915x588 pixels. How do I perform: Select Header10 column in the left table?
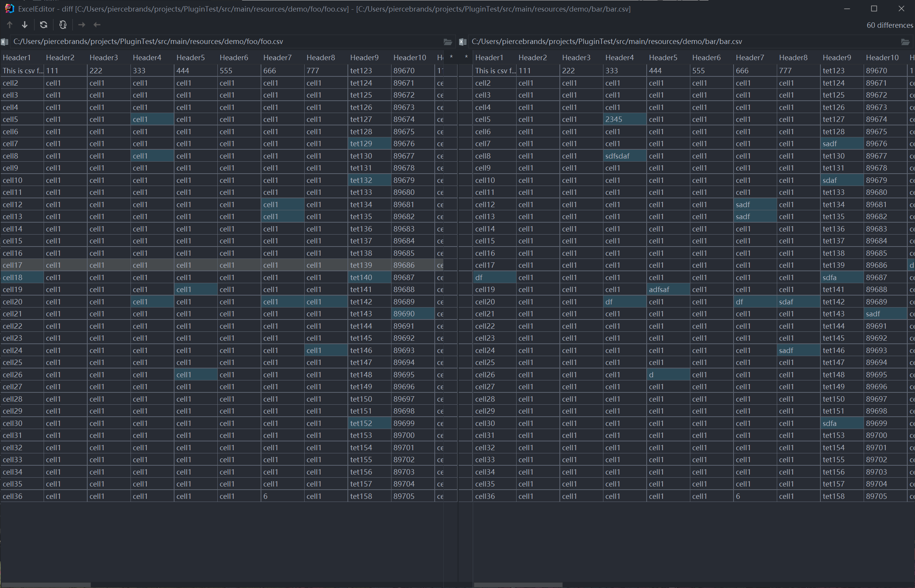[413, 57]
